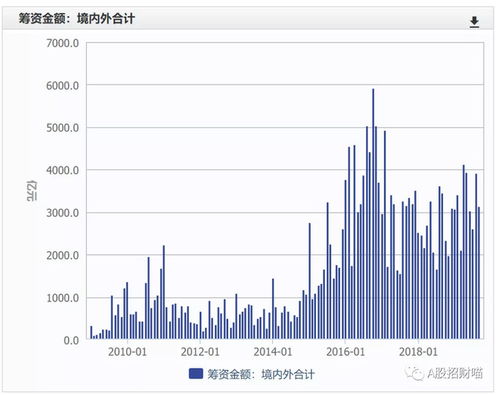Click the y-axis label 7000.0
Image resolution: width=499 pixels, height=395 pixels.
click(x=63, y=43)
